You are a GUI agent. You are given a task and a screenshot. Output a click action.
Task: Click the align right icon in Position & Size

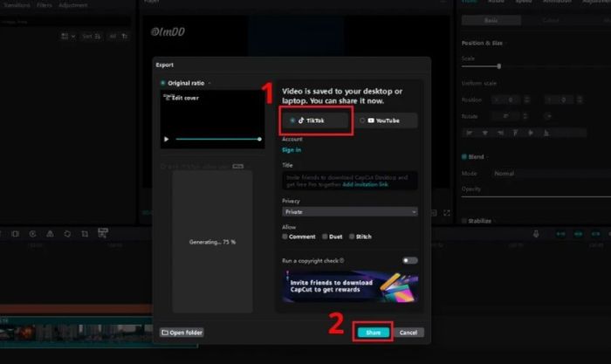[500, 133]
